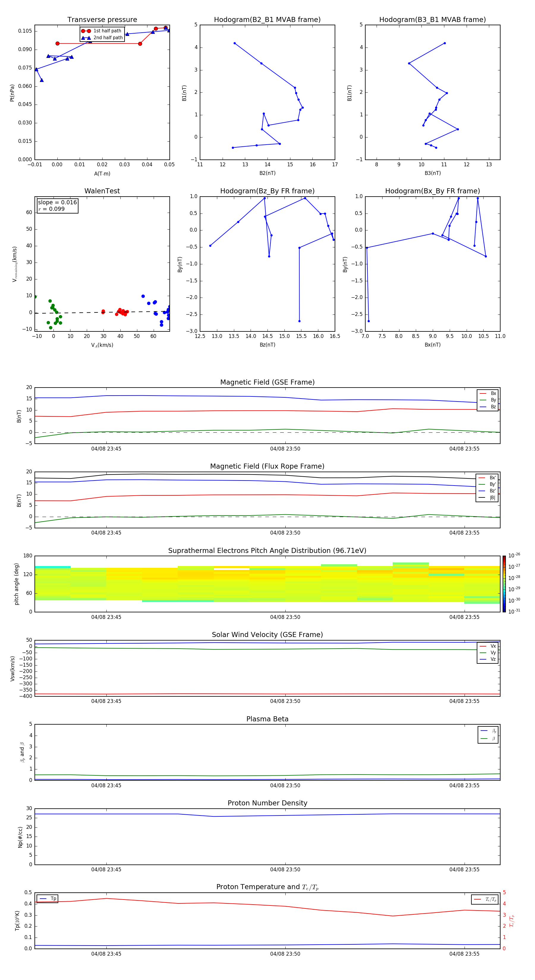This screenshot has width=535, height=980.
Task: Click the "Plasma Beta" title
Action: (267, 719)
